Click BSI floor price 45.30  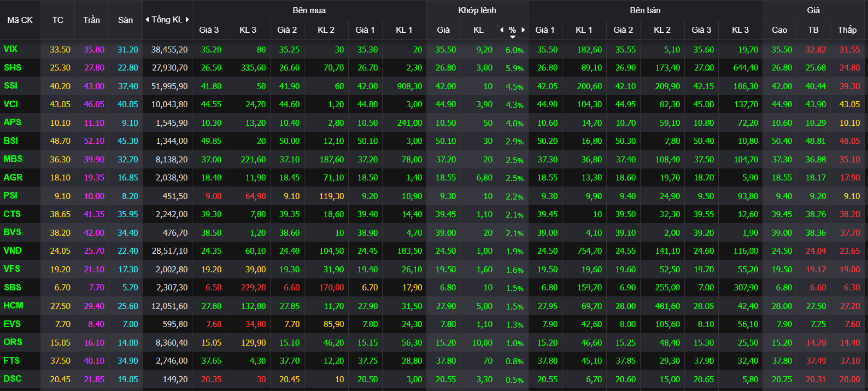(128, 141)
